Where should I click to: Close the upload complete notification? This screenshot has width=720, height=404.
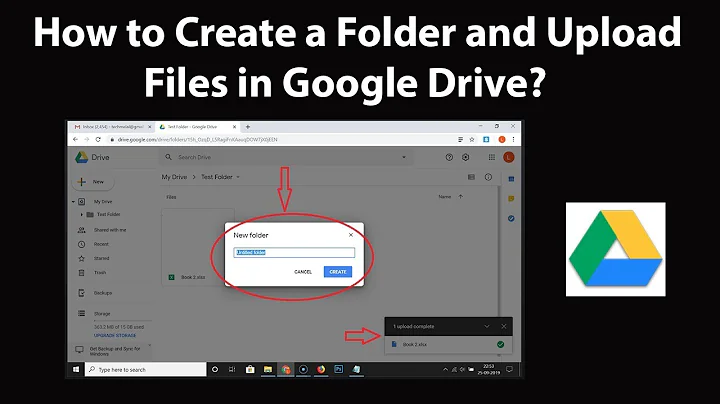click(x=504, y=326)
